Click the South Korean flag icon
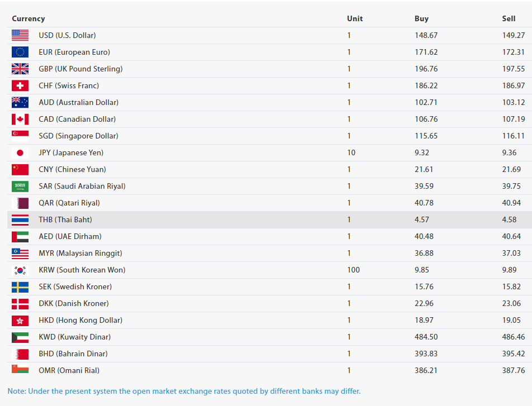 point(20,270)
